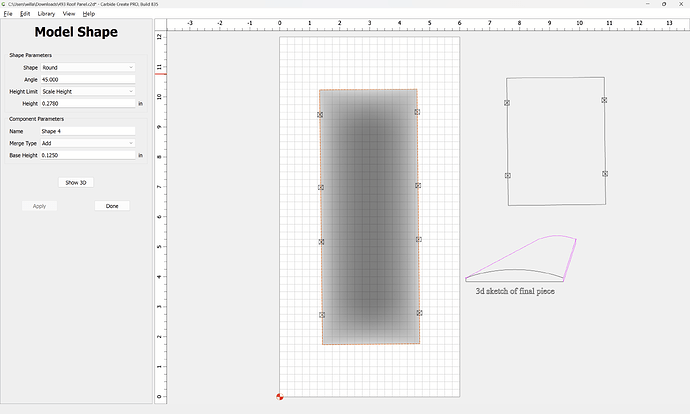This screenshot has width=690, height=414.
Task: Click the Name field containing Shape 4
Action: point(87,131)
